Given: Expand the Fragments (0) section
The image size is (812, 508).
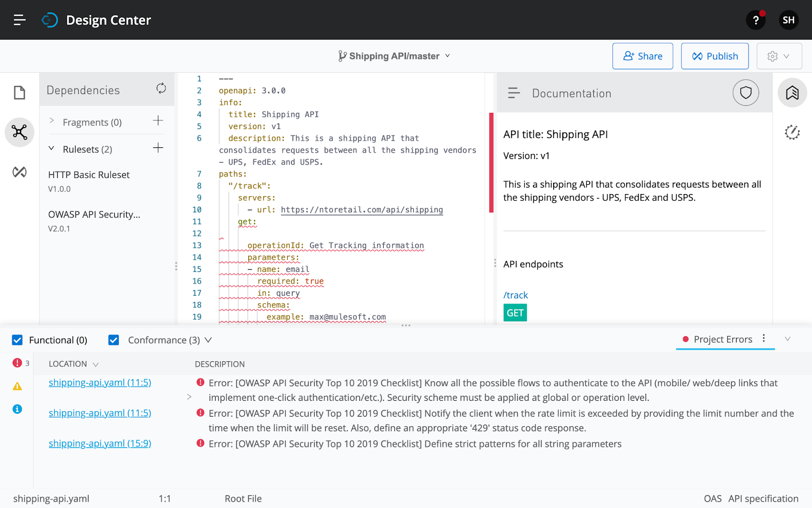Looking at the screenshot, I should pyautogui.click(x=51, y=121).
